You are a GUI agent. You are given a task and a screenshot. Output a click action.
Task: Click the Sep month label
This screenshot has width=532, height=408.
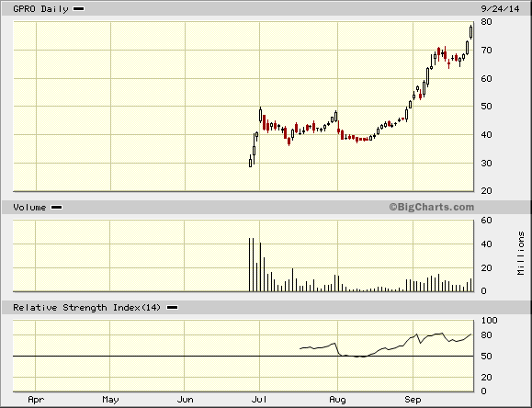click(413, 400)
